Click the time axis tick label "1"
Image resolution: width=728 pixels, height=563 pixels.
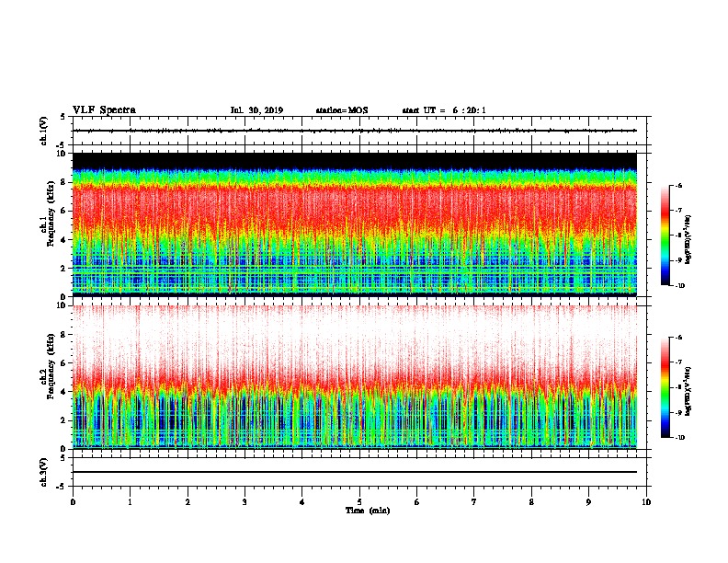(x=130, y=501)
